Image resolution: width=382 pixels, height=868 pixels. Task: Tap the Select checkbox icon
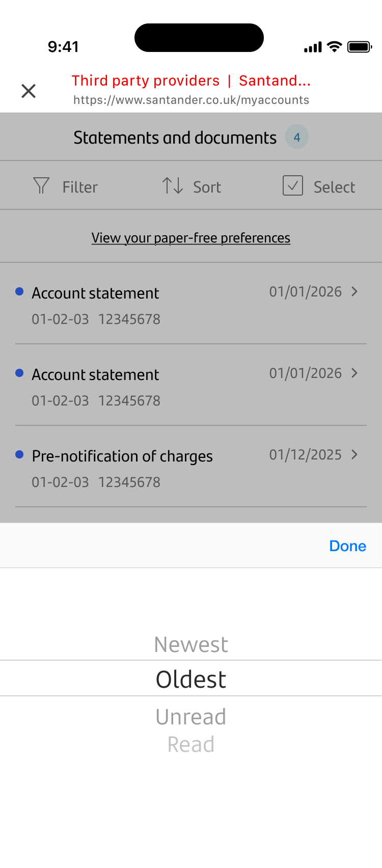pyautogui.click(x=293, y=186)
